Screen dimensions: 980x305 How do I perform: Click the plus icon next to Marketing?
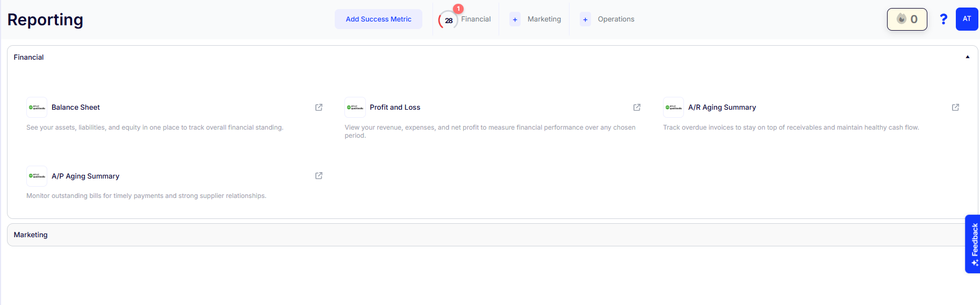click(x=515, y=20)
